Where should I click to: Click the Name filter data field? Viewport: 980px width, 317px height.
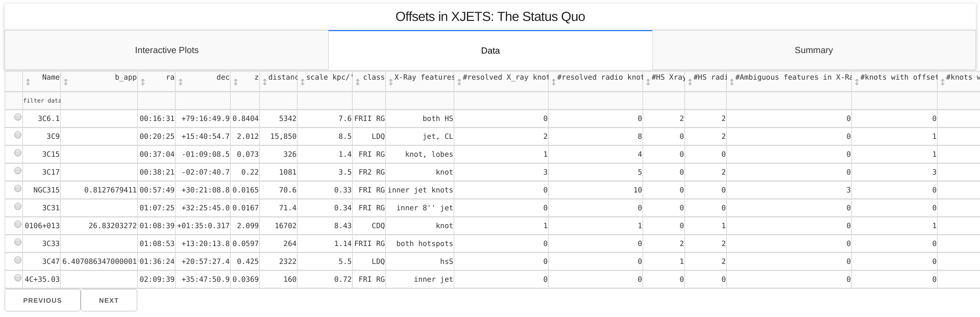coord(41,101)
